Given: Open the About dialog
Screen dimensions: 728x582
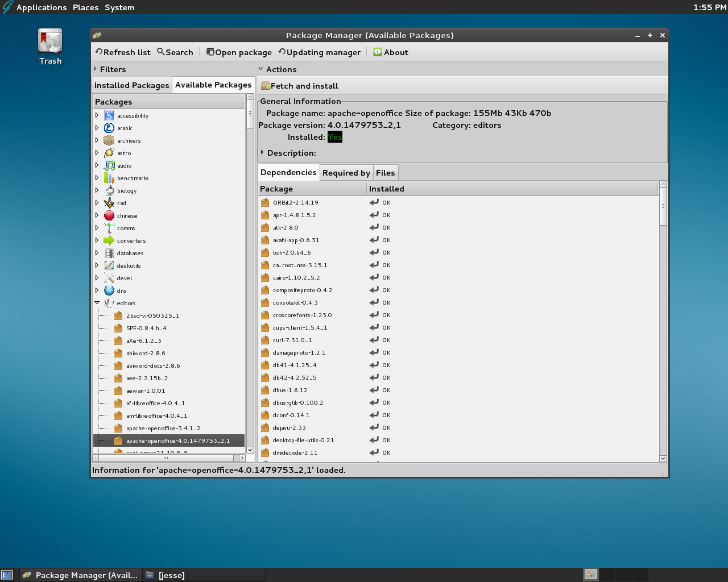Looking at the screenshot, I should 391,52.
